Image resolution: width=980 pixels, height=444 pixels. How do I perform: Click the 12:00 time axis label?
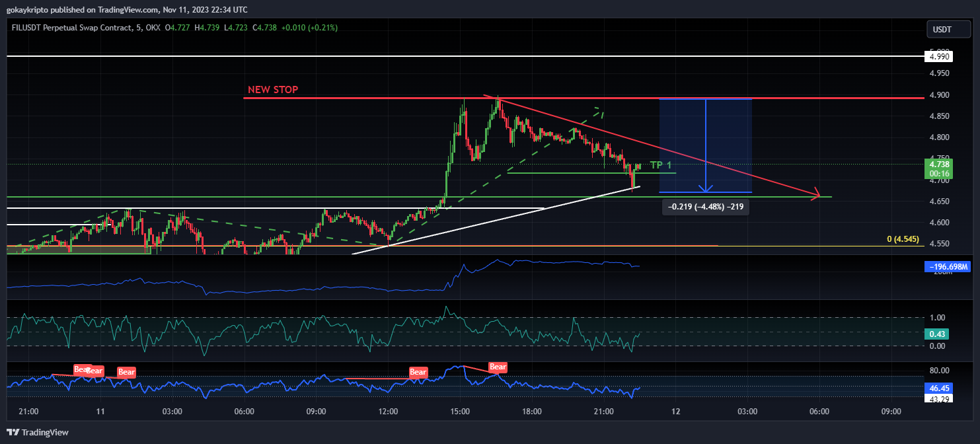tap(388, 411)
